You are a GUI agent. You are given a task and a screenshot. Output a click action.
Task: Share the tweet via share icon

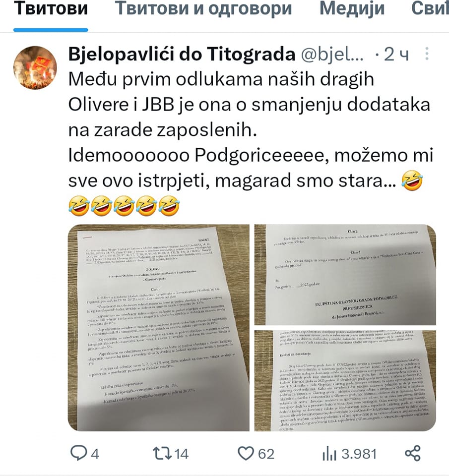pyautogui.click(x=413, y=454)
